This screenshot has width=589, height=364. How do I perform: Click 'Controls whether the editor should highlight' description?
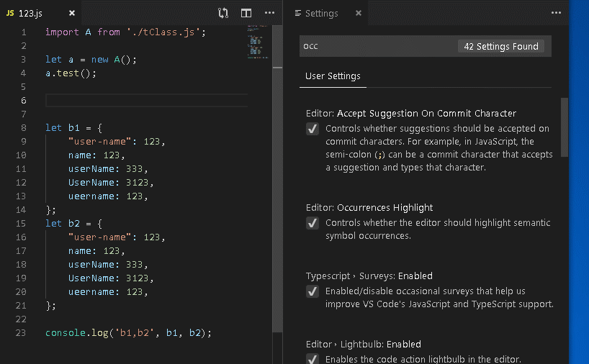pyautogui.click(x=438, y=229)
